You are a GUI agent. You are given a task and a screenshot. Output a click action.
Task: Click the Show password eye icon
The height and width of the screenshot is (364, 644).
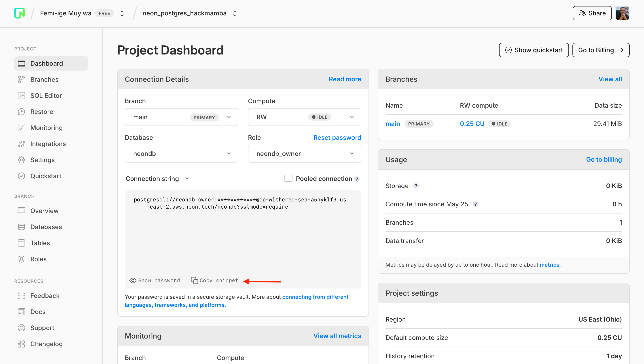[133, 280]
